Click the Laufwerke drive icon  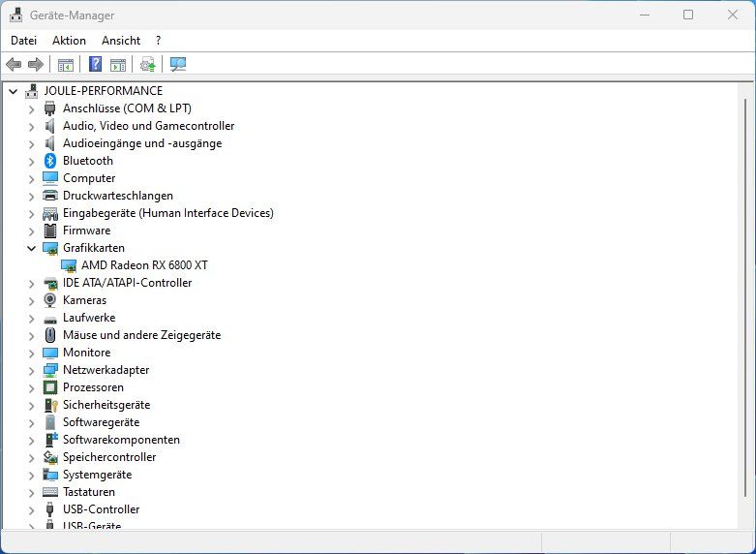click(50, 319)
